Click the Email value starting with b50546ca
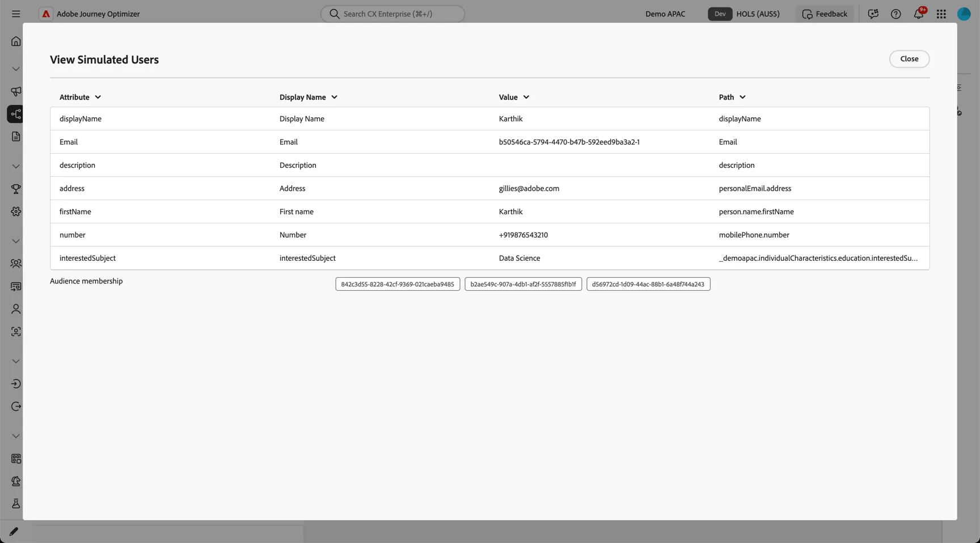This screenshot has width=980, height=543. tap(569, 142)
